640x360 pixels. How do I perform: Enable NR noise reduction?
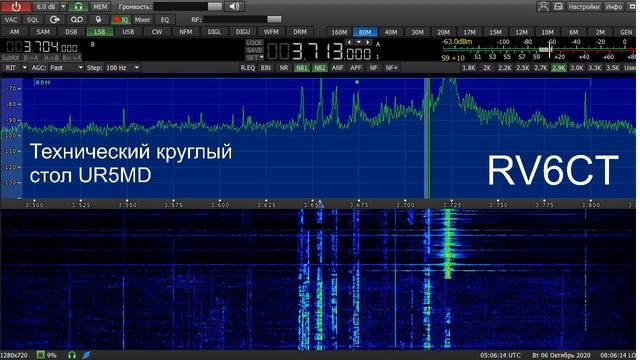pos(284,68)
